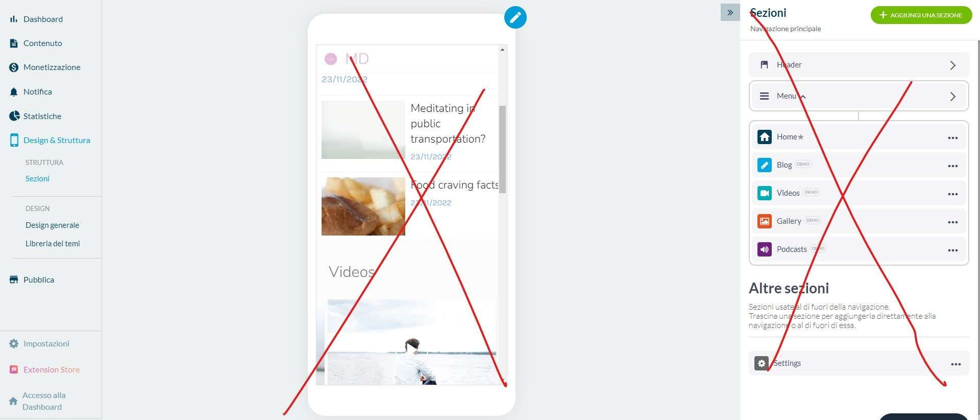This screenshot has height=420, width=980.
Task: Click the Videos camera icon
Action: pyautogui.click(x=764, y=193)
